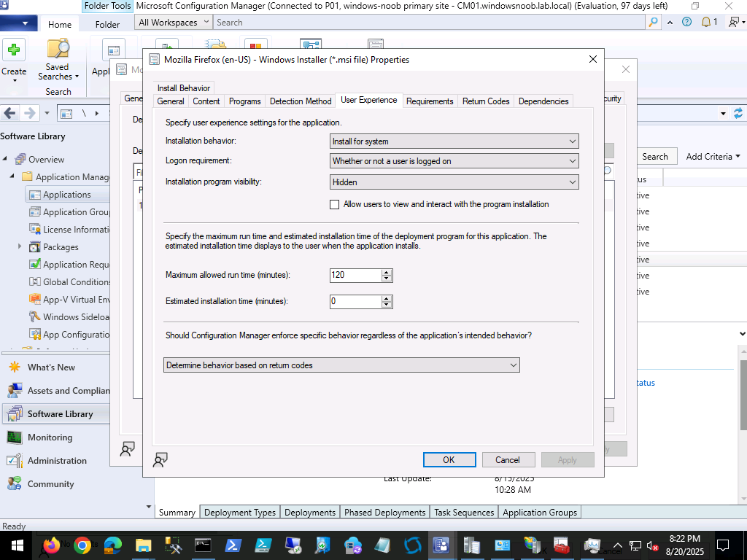Screen dimensions: 747x560
Task: Click the Windows Start button
Action: click(16, 545)
